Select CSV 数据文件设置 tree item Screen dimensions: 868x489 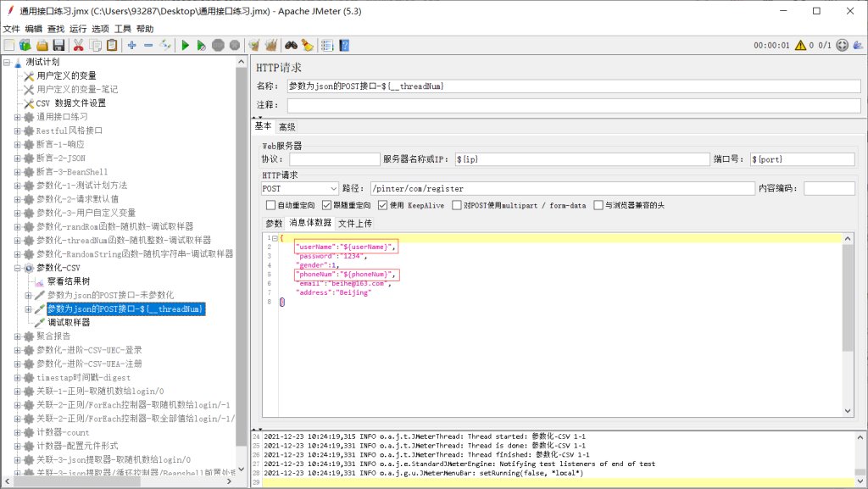point(71,103)
